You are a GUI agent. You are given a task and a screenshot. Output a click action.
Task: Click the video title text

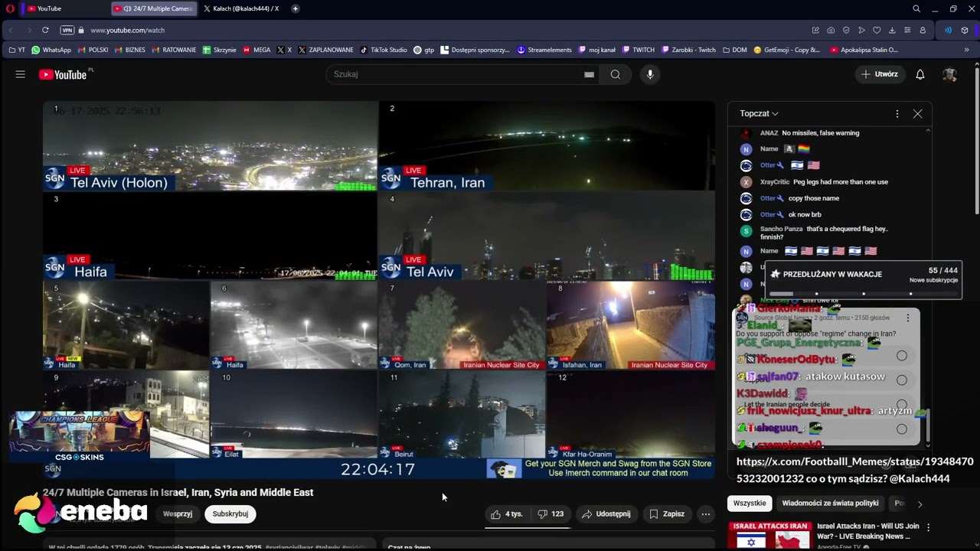point(178,492)
